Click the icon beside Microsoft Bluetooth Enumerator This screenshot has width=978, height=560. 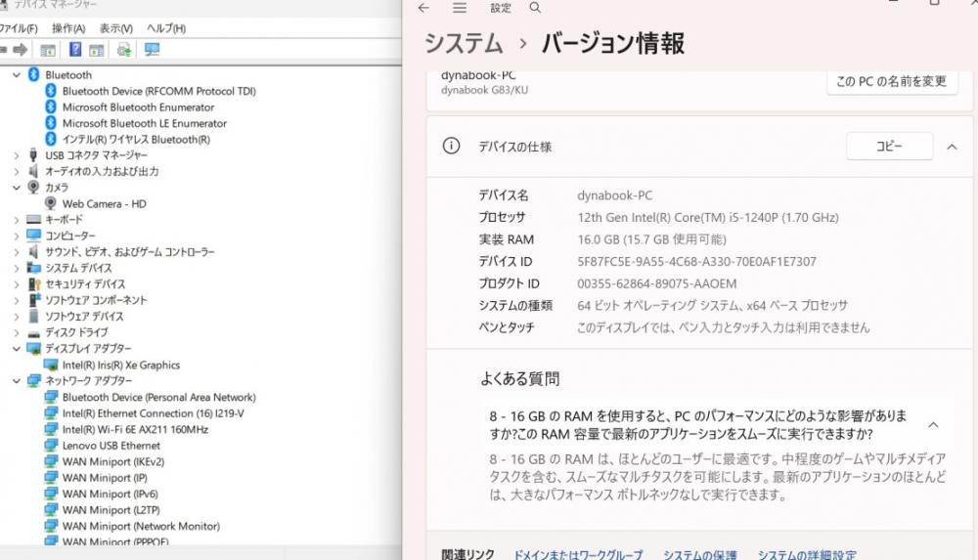click(51, 108)
